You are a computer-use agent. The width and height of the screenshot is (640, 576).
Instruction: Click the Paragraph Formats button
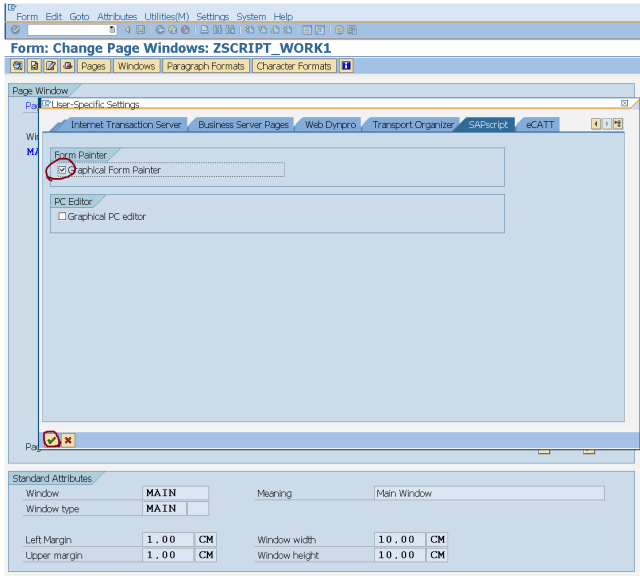[x=206, y=66]
